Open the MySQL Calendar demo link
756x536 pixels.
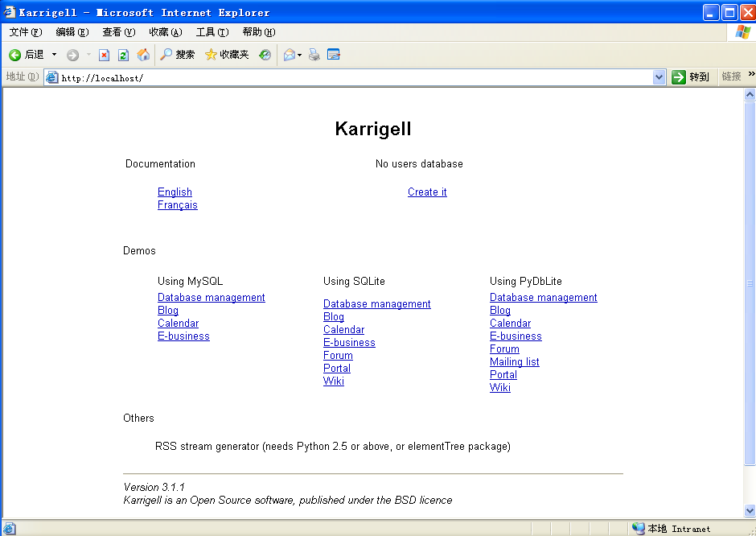coord(178,324)
